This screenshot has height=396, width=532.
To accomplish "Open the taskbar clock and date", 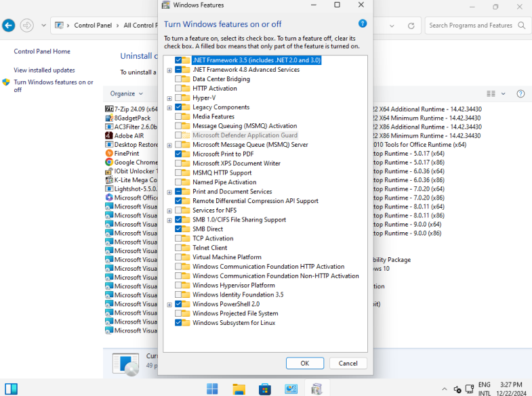I will click(x=511, y=389).
